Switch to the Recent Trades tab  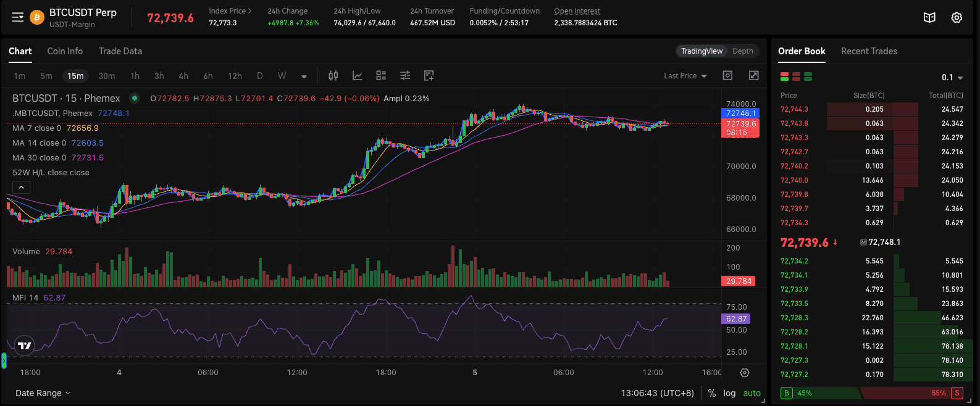point(868,51)
